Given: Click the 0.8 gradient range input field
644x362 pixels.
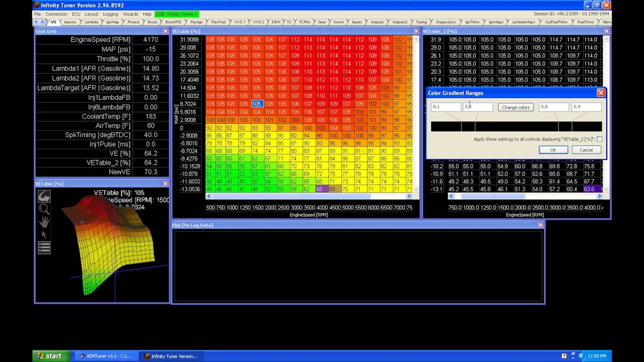Looking at the screenshot, I should [553, 107].
